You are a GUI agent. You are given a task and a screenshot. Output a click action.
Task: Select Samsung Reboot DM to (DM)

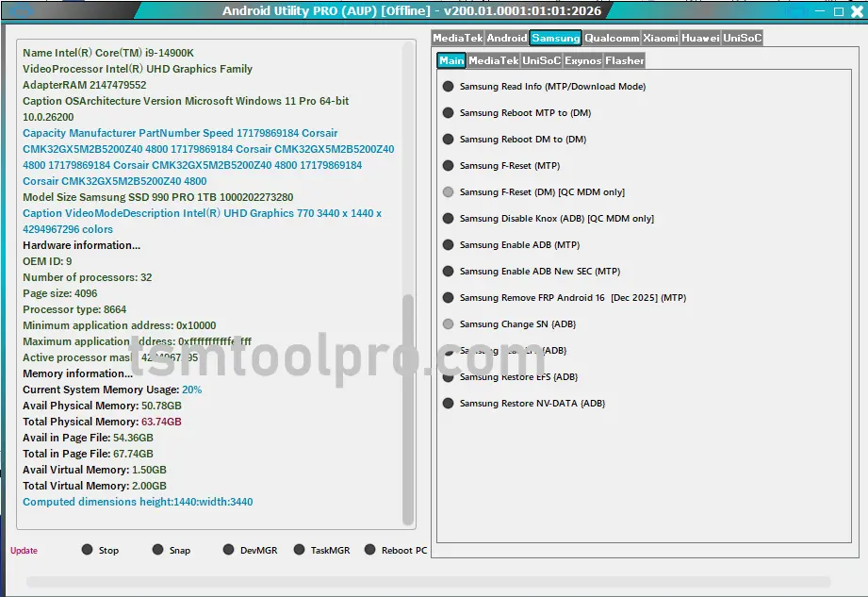515,140
